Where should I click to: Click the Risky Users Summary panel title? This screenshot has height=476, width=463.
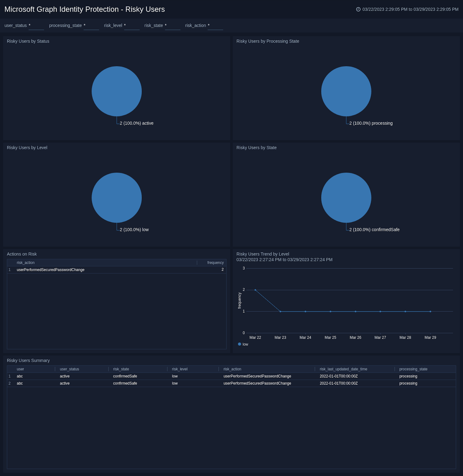tap(28, 360)
